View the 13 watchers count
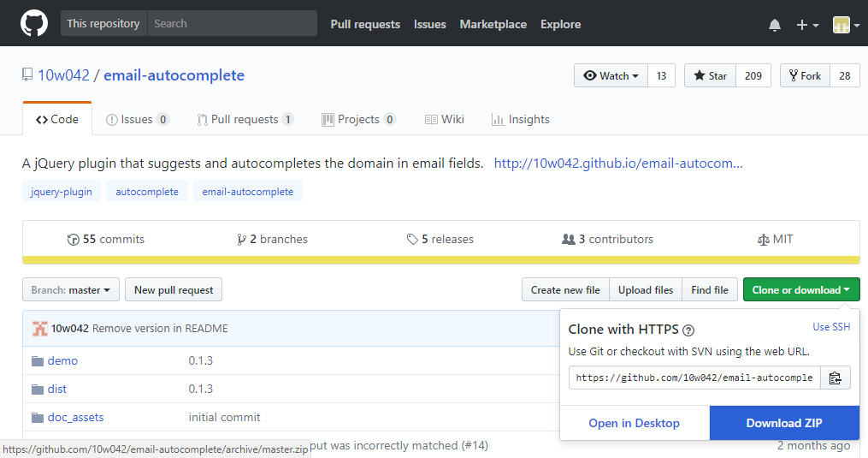Image resolution: width=868 pixels, height=458 pixels. tap(662, 76)
